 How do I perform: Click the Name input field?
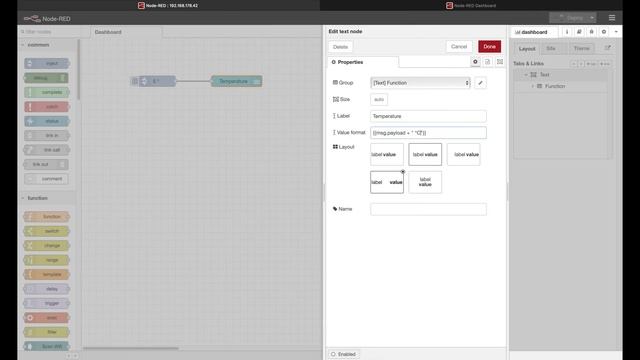coord(428,209)
